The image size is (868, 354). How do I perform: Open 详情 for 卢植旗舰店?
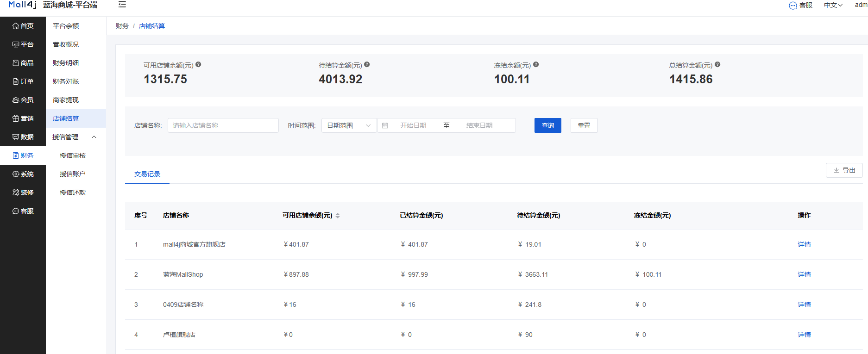[x=804, y=335]
